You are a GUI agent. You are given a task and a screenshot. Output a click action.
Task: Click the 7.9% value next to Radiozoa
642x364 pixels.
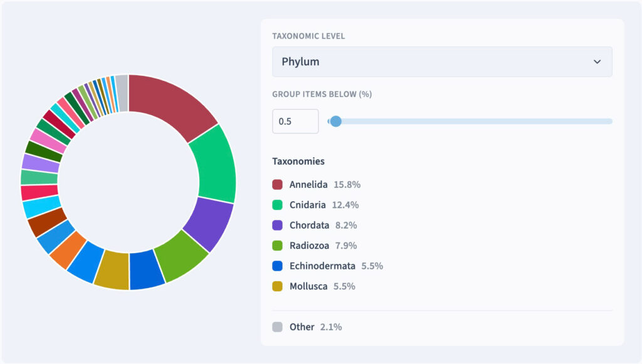click(x=346, y=246)
